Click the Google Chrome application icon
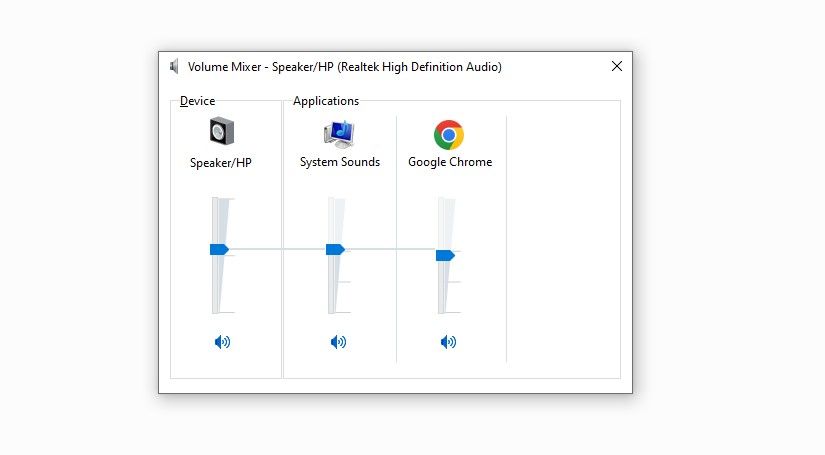 [449, 135]
